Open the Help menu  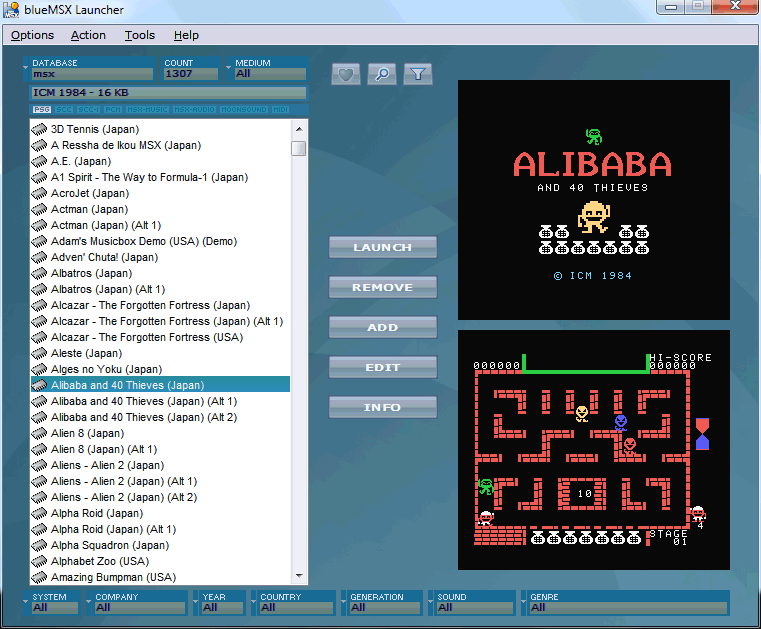tap(186, 35)
